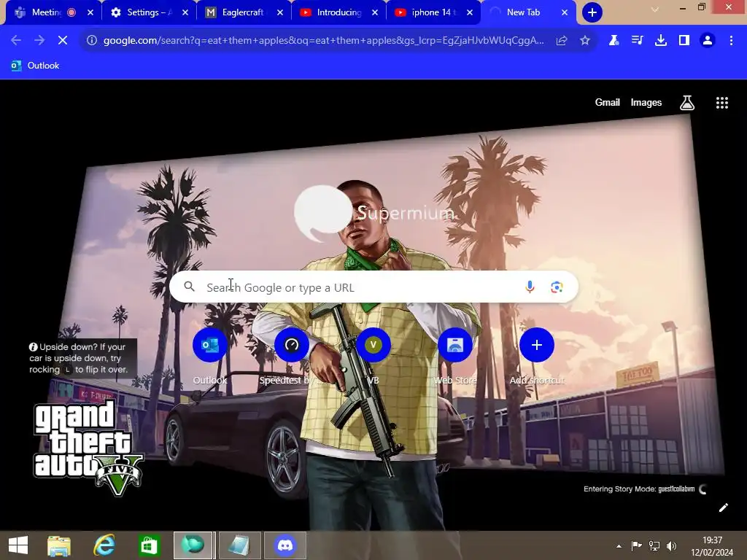View site information icon in address bar

[91, 41]
